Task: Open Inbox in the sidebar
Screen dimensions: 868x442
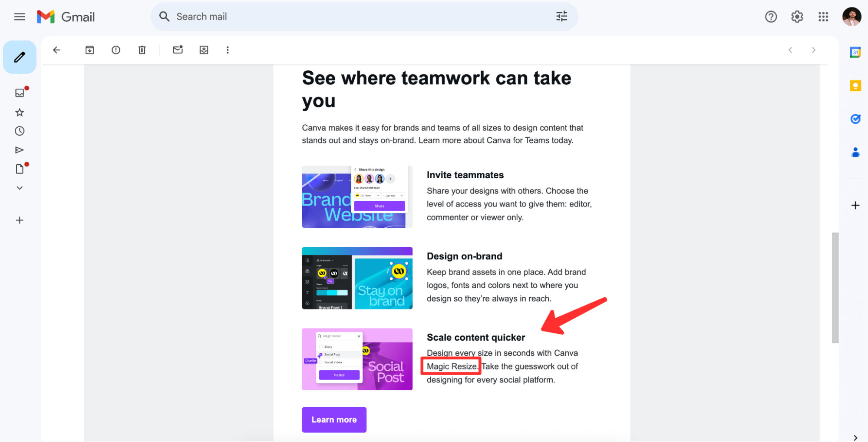Action: pos(20,93)
